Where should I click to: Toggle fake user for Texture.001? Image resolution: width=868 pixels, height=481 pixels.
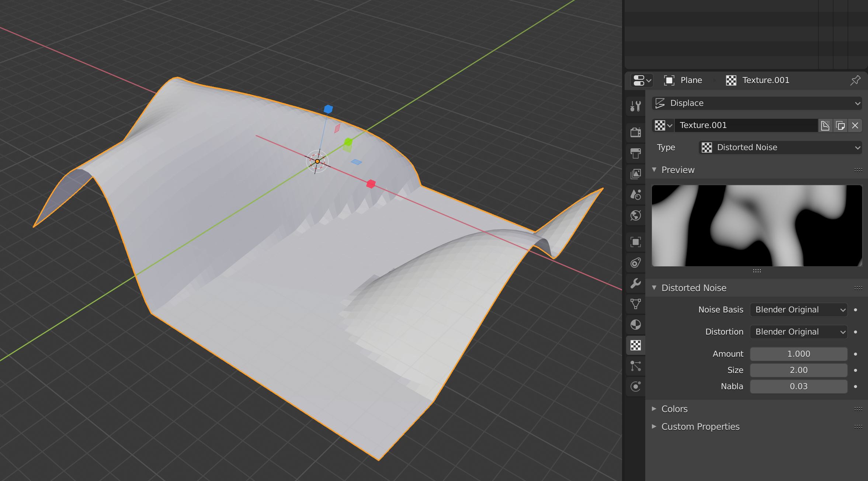825,125
